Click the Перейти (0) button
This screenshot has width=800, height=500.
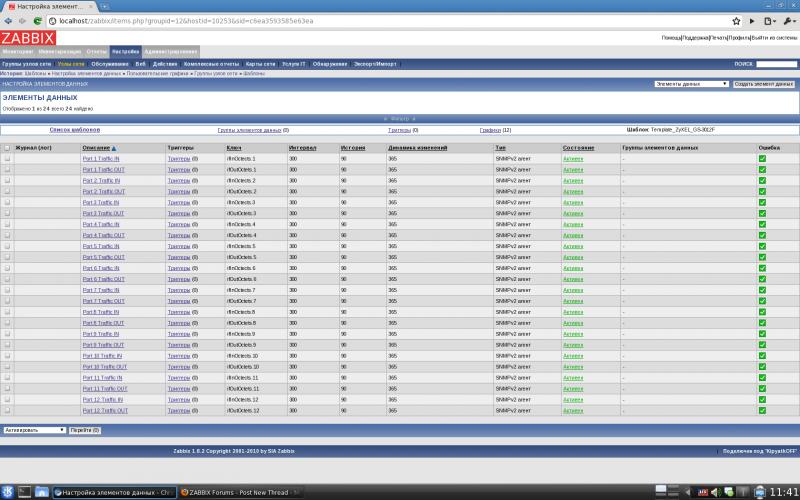[85, 430]
